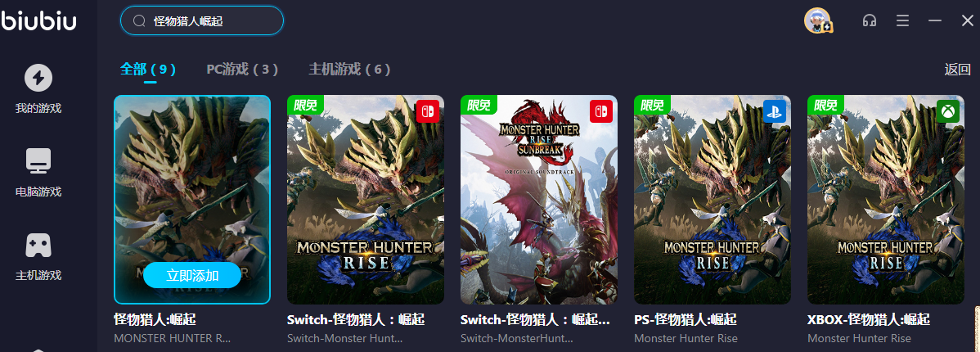980x352 pixels.
Task: Open 主机游戏 gamepad icon in sidebar
Action: (x=38, y=245)
